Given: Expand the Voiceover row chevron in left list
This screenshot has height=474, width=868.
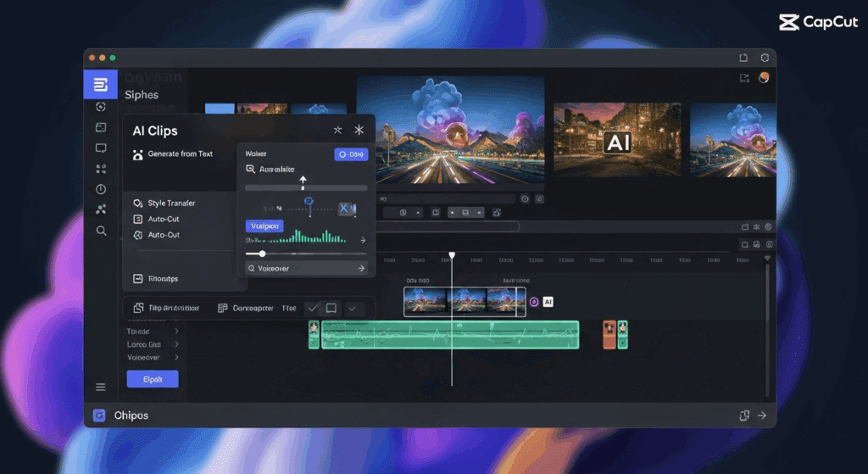Looking at the screenshot, I should coord(176,358).
